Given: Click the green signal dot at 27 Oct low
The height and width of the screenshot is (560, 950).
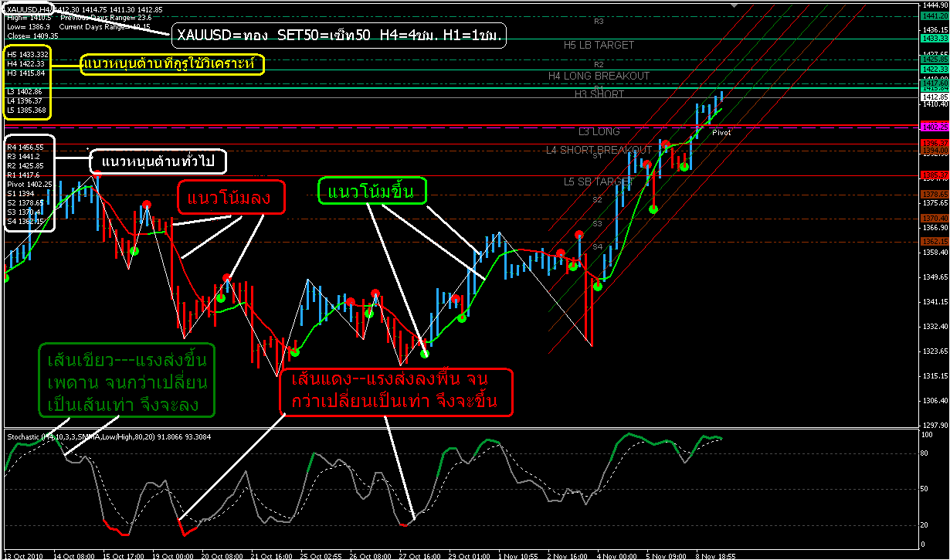Looking at the screenshot, I should (424, 354).
